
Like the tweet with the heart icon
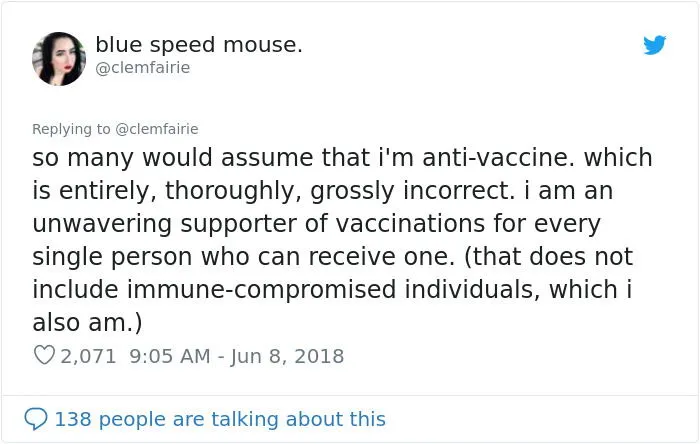click(44, 355)
